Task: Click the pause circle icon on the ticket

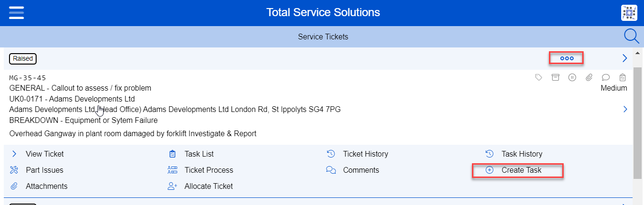Action: (x=572, y=77)
